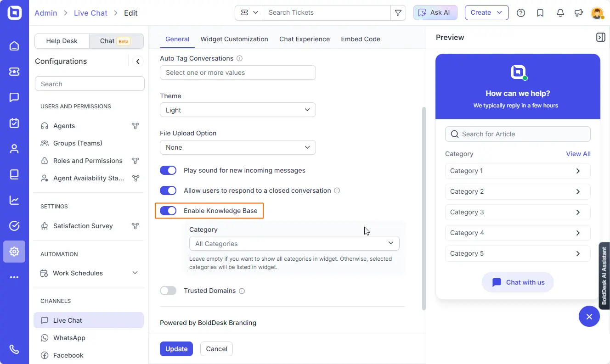
Task: Open ticket type dropdown beside Search Tickets
Action: pos(249,13)
